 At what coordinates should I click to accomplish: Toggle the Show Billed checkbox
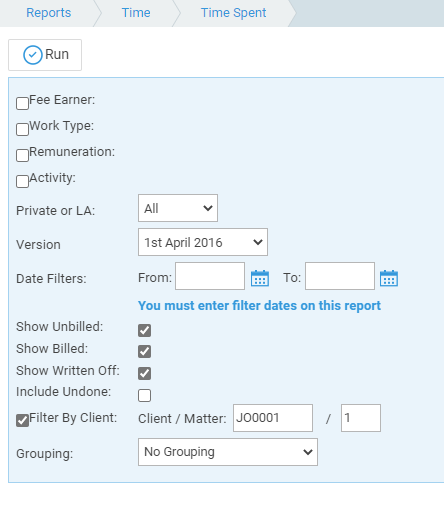click(144, 352)
